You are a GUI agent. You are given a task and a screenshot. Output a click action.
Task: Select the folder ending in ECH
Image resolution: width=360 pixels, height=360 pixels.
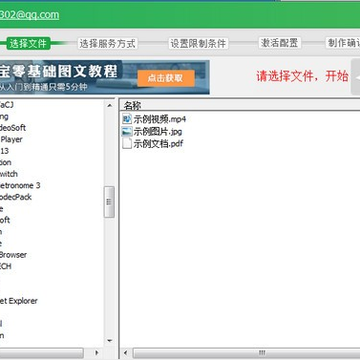coord(6,266)
